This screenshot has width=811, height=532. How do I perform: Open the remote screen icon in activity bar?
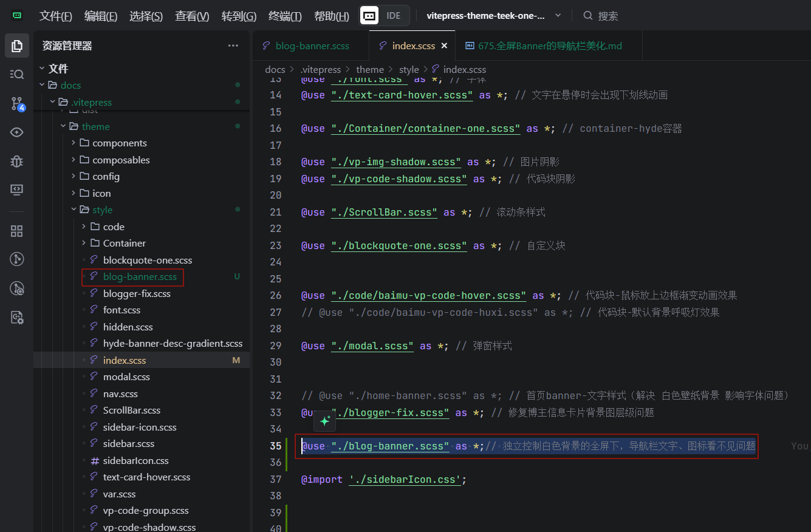pyautogui.click(x=17, y=189)
